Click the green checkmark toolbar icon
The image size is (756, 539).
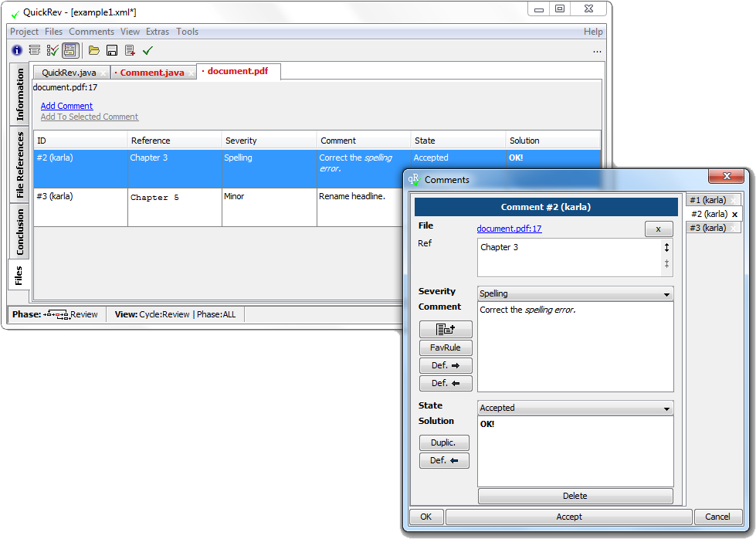[x=147, y=50]
